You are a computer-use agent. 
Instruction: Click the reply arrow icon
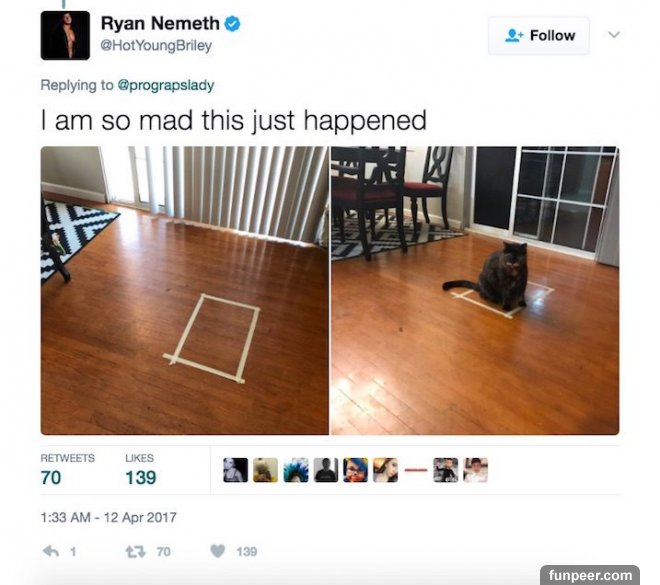pyautogui.click(x=51, y=551)
